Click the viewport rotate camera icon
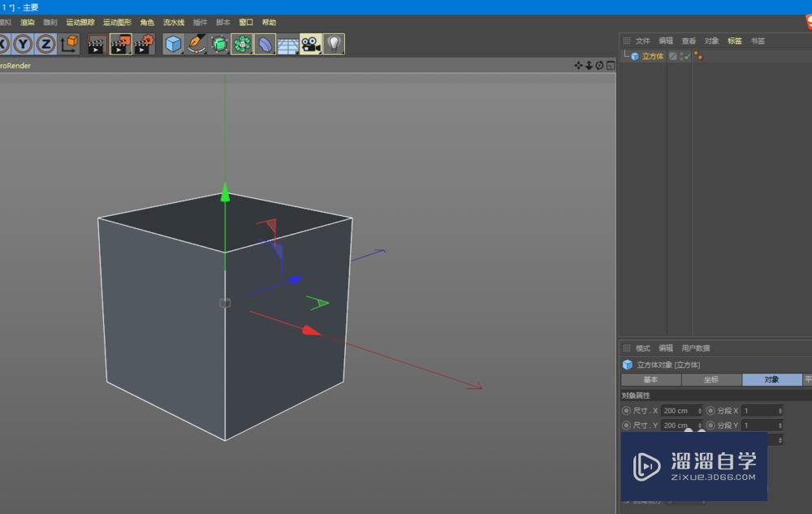 [600, 65]
